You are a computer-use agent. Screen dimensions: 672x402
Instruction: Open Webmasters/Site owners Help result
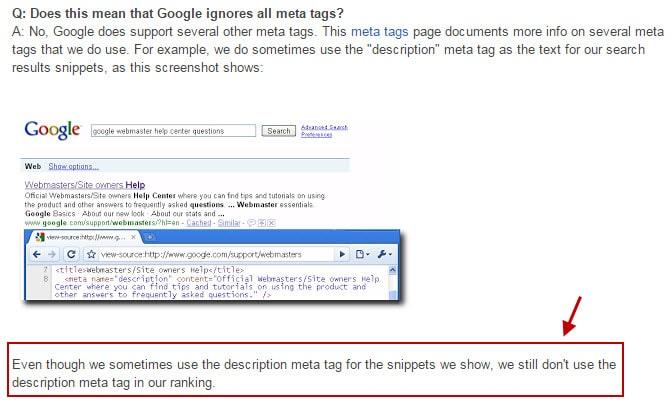click(x=85, y=185)
